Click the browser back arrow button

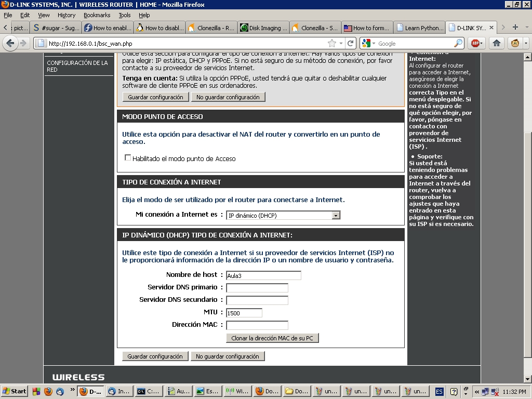(x=10, y=43)
